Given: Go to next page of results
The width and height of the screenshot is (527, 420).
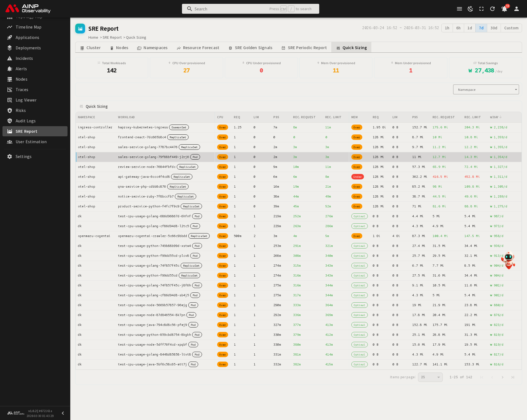Looking at the screenshot, I should 502,377.
